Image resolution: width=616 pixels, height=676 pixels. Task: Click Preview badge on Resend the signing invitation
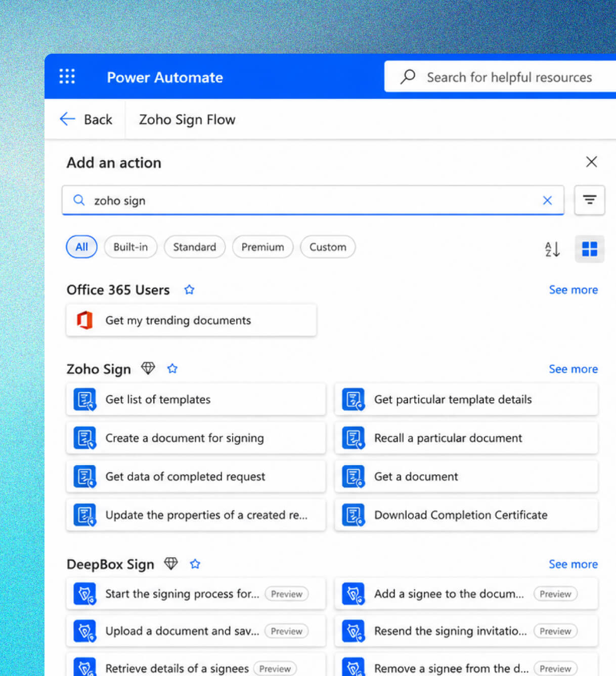(x=555, y=631)
